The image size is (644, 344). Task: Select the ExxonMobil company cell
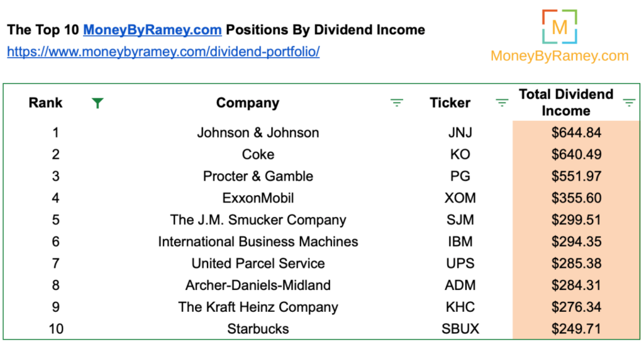(x=258, y=198)
